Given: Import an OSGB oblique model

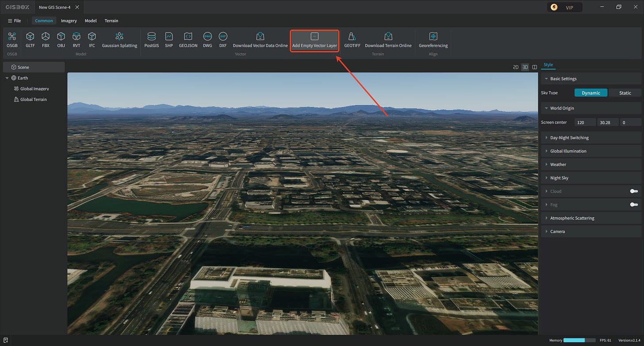Looking at the screenshot, I should pos(12,40).
